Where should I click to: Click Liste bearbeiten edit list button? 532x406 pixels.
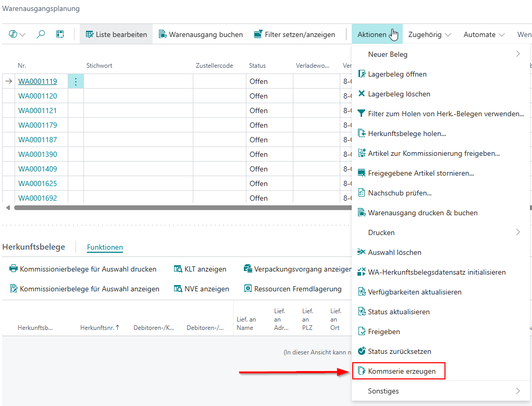pyautogui.click(x=116, y=34)
